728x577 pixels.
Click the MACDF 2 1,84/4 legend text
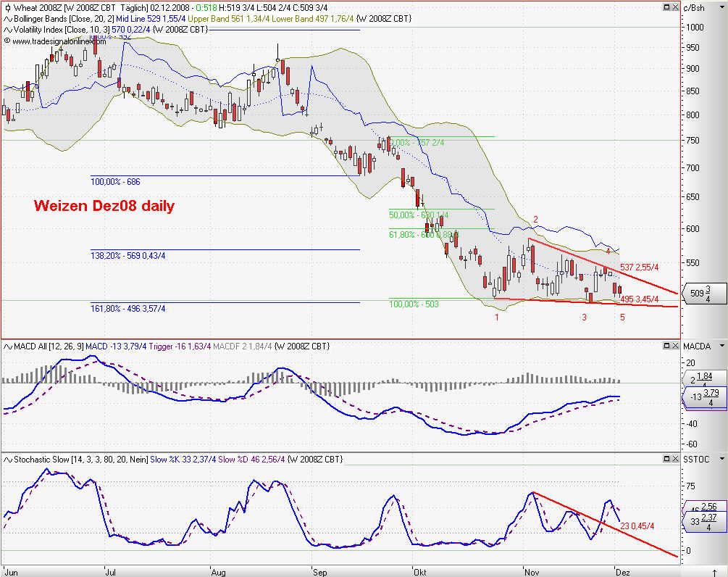243,346
